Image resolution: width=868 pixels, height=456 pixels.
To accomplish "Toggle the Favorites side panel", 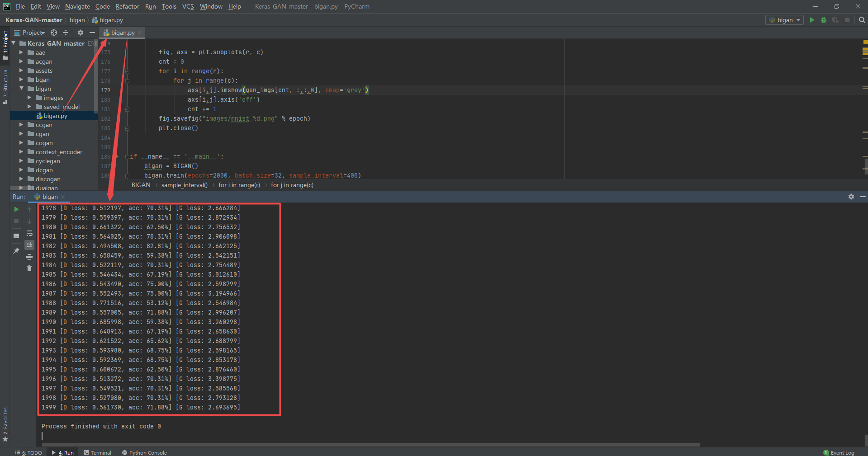I will tap(5, 425).
